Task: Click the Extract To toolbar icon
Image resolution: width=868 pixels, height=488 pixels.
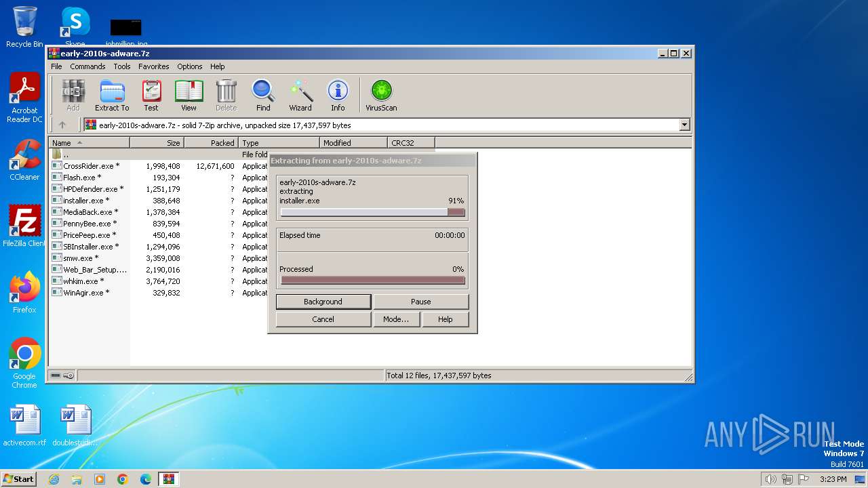Action: (112, 96)
